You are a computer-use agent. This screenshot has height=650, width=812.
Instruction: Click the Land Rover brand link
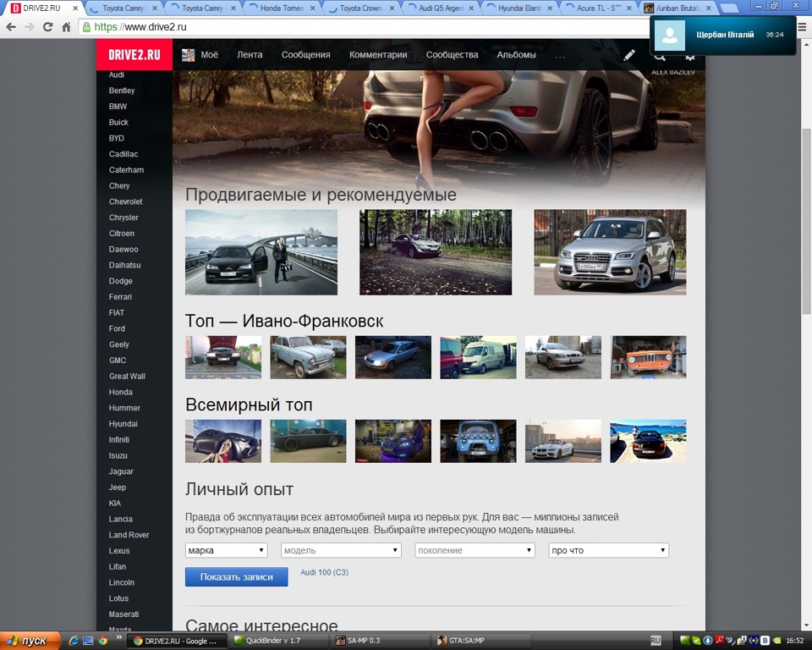(129, 535)
